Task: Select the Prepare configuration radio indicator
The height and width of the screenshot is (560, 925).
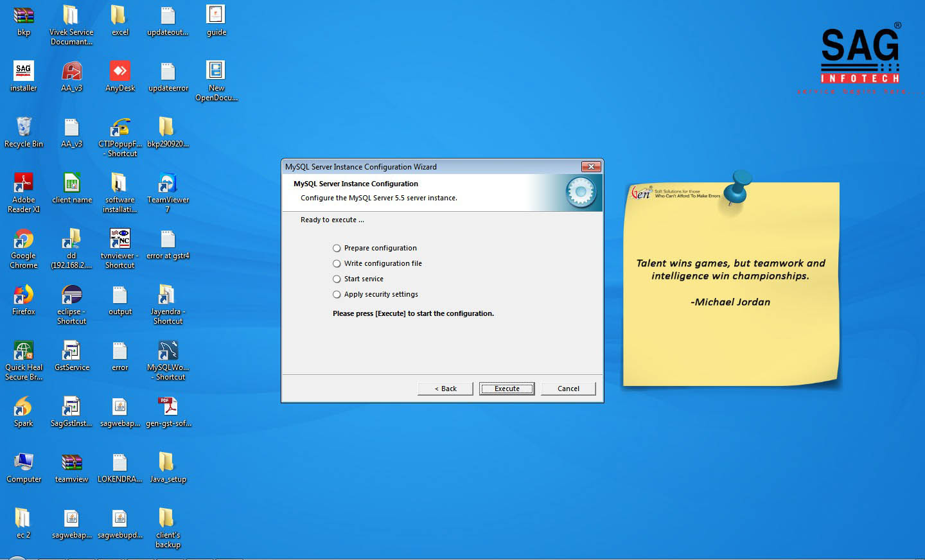Action: tap(337, 248)
